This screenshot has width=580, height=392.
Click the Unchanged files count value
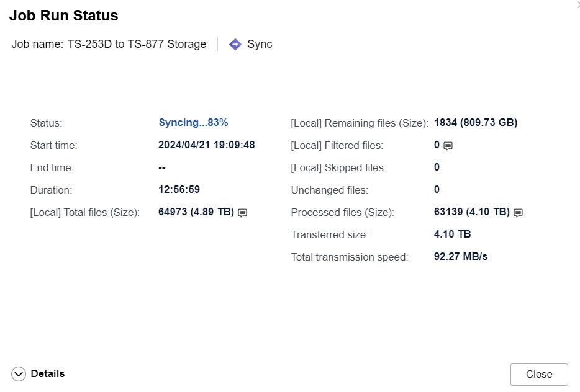point(437,189)
